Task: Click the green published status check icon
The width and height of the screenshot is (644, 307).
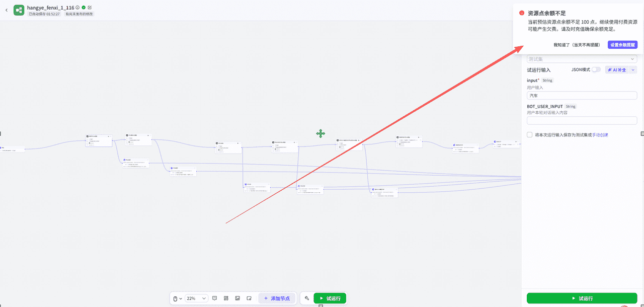Action: click(x=84, y=8)
